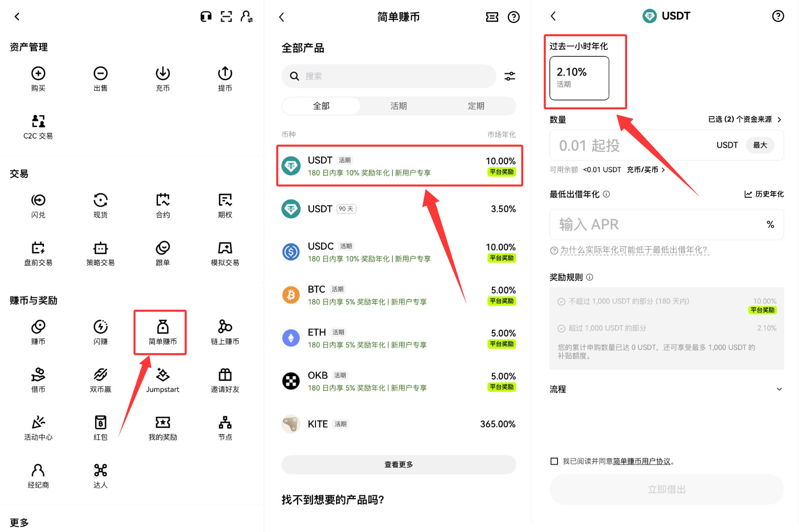Image resolution: width=799 pixels, height=532 pixels.
Task: Open help icon in 简单赚币 header
Action: (x=514, y=17)
